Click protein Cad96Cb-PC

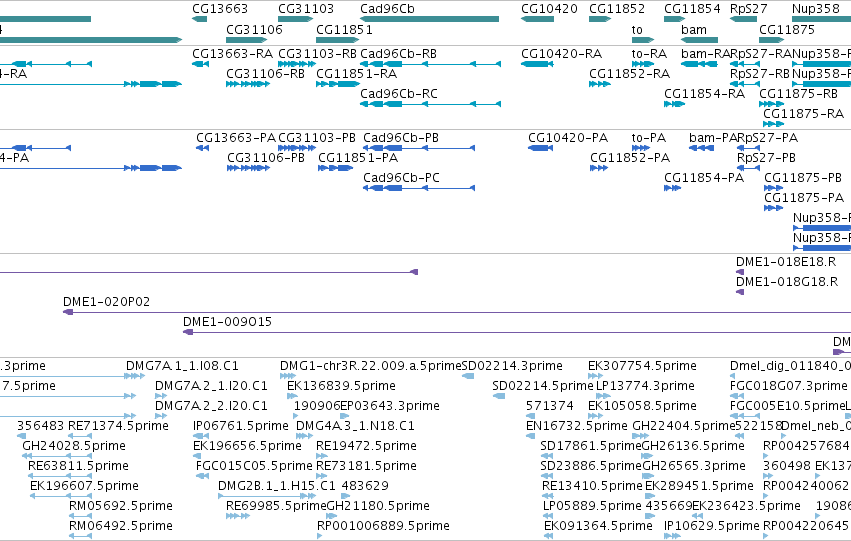[x=401, y=178]
